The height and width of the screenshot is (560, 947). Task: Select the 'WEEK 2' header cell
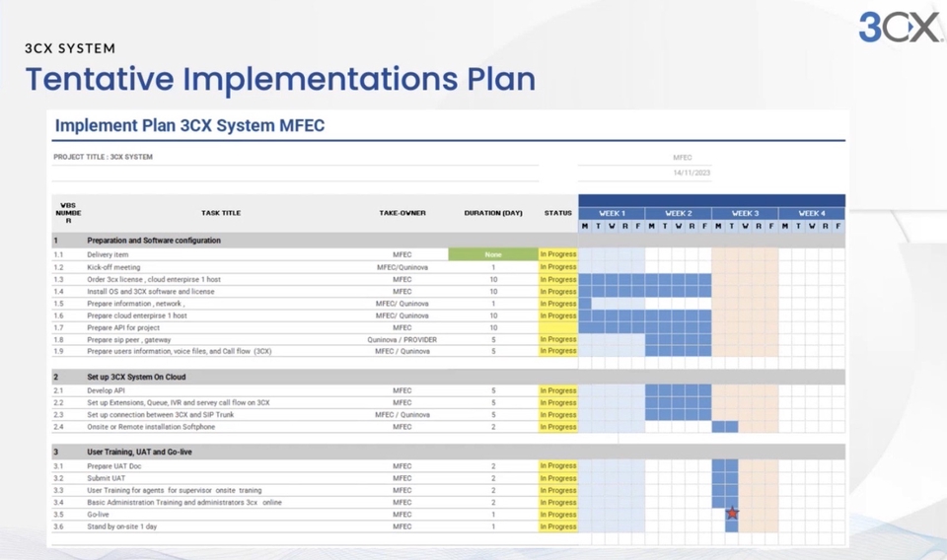(679, 213)
